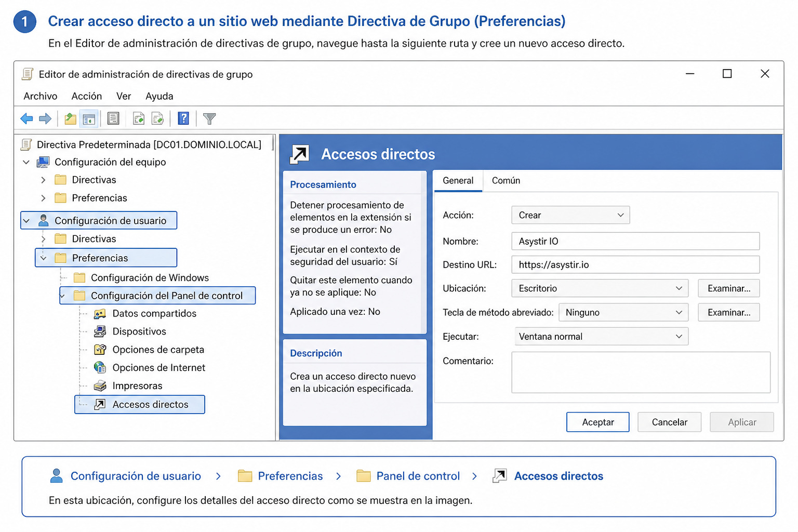Click the Configuración de Windows folder icon

pos(79,277)
